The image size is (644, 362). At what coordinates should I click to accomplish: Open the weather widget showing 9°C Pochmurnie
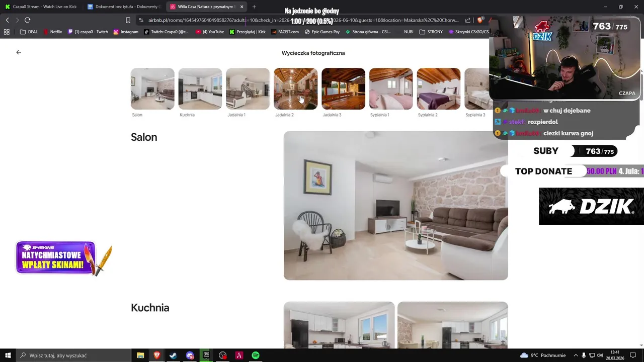pyautogui.click(x=543, y=355)
